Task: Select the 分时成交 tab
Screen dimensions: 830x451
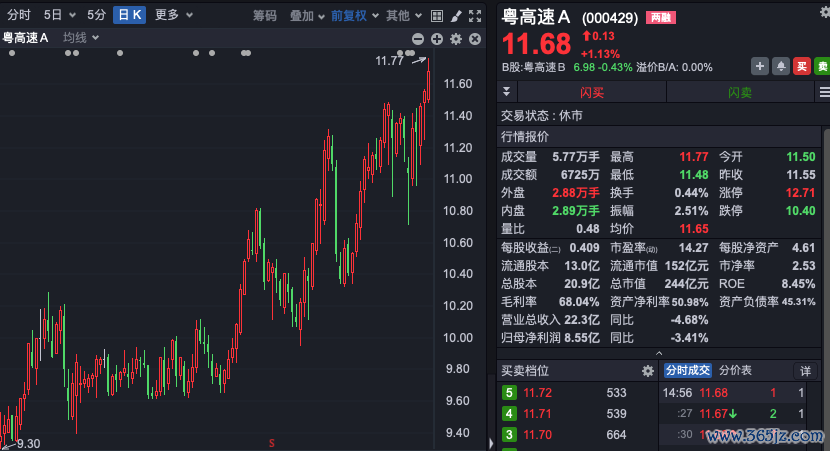Action: click(688, 370)
